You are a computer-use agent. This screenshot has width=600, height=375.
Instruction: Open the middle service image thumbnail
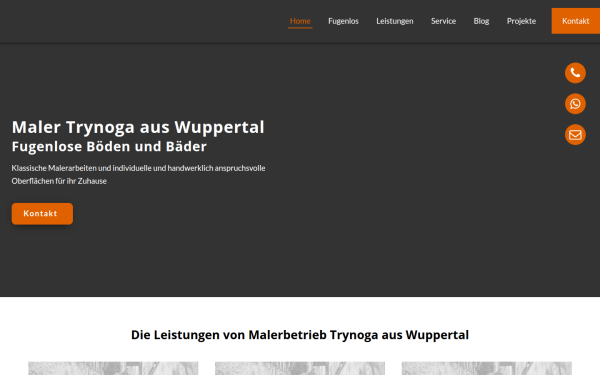pos(300,368)
